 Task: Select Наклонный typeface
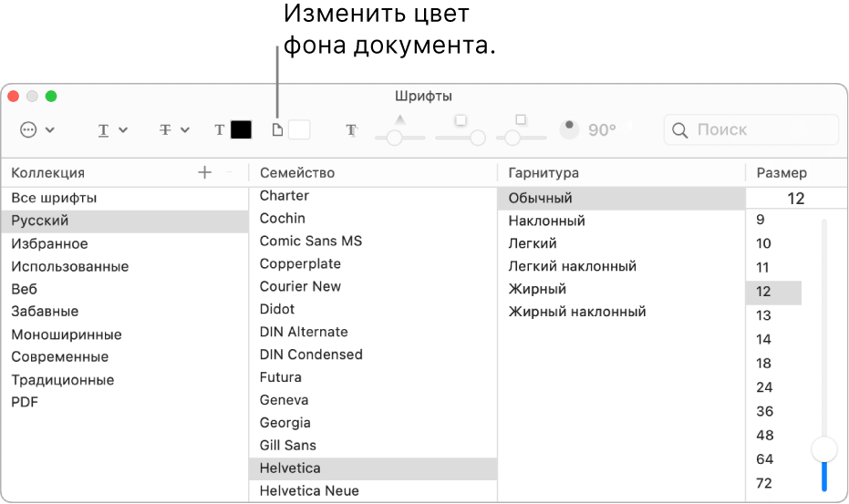pos(621,221)
